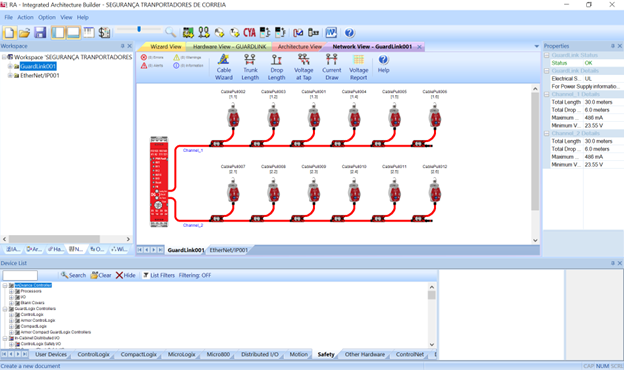Expand Blank Covers node in Device List
The image size is (624, 370).
12,303
